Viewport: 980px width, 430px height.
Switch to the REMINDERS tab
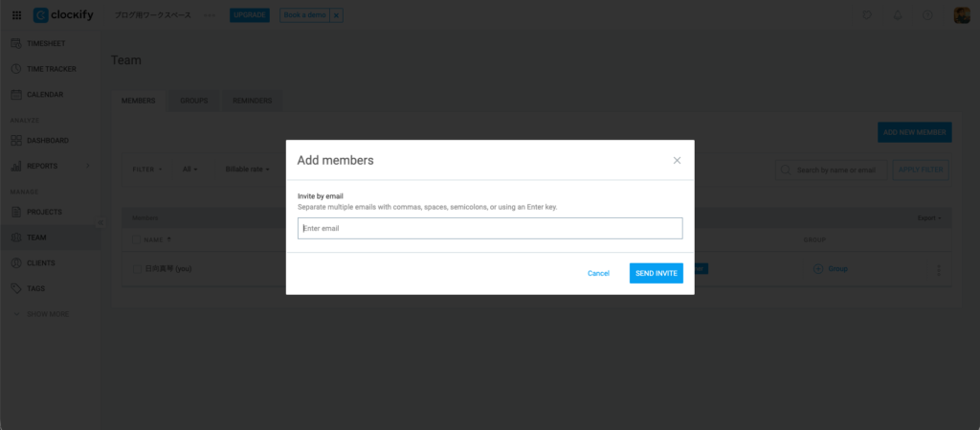pos(252,101)
